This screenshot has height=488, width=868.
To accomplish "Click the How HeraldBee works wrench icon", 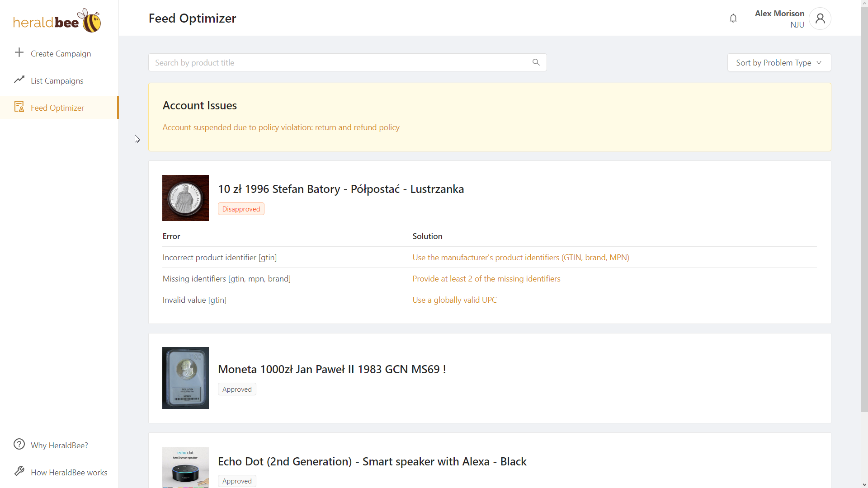I will 19,472.
